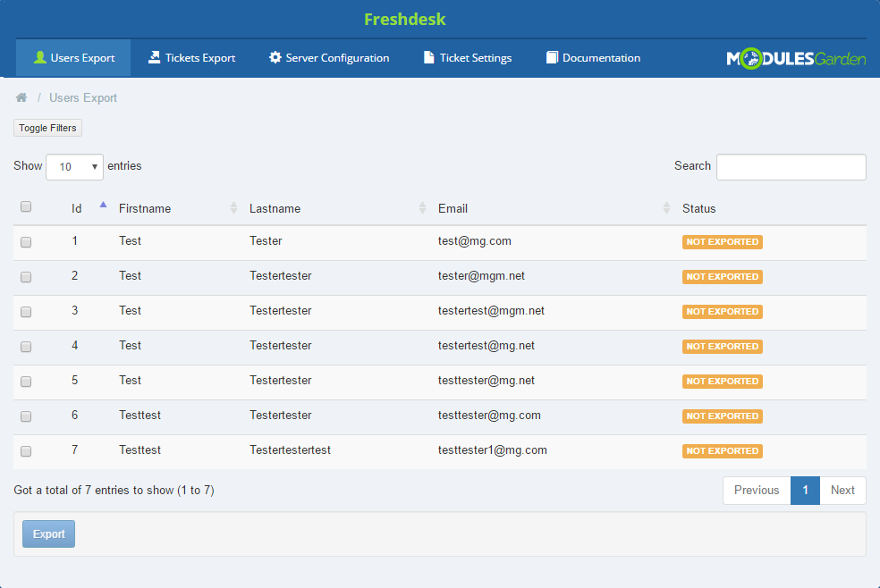This screenshot has width=880, height=588.
Task: Open the Documentation book tab
Action: pyautogui.click(x=593, y=58)
